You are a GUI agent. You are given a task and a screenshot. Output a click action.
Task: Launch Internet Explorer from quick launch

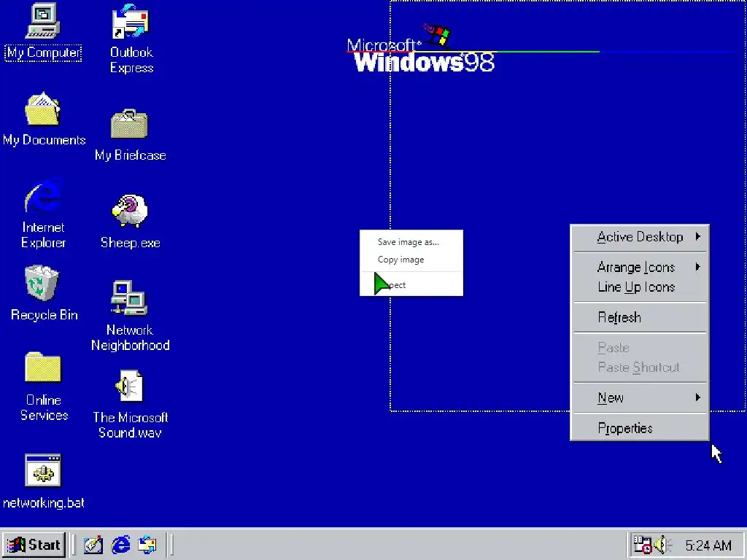click(120, 545)
